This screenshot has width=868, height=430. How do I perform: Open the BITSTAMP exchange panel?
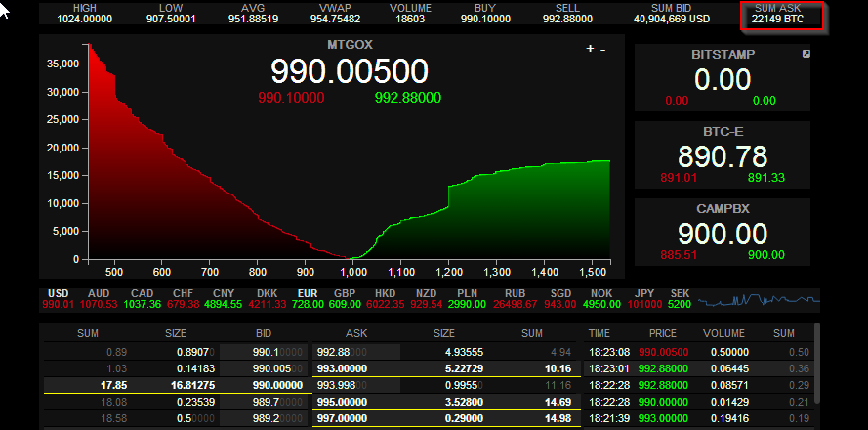point(722,77)
